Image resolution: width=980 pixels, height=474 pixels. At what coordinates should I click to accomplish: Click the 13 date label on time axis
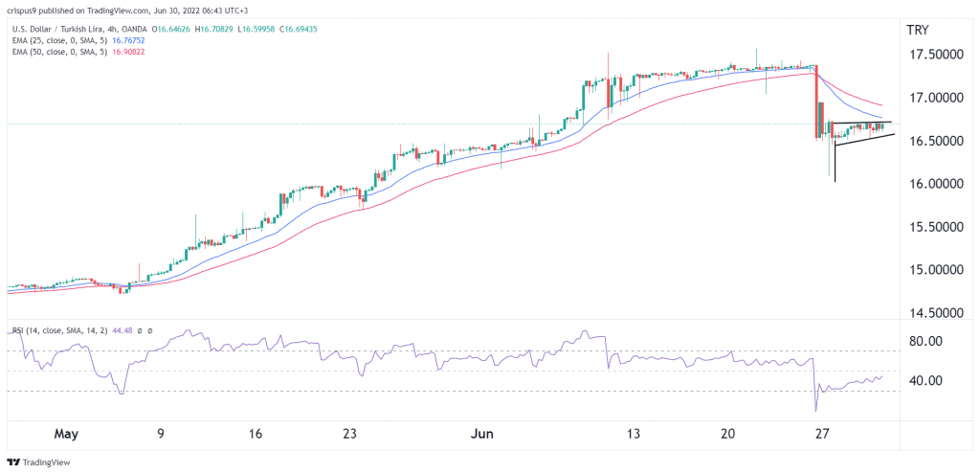635,435
